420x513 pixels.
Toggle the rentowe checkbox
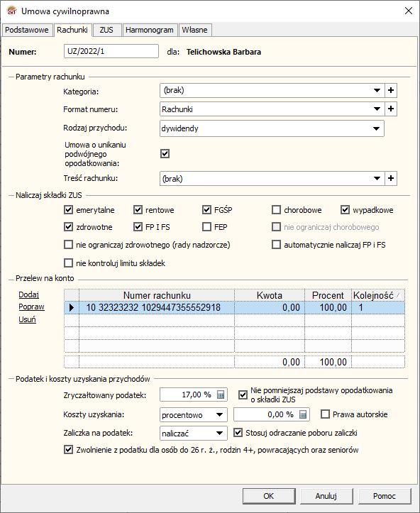click(x=138, y=210)
